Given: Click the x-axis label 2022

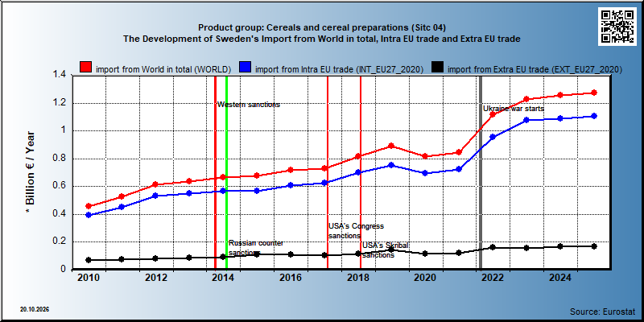Looking at the screenshot, I should click(x=493, y=278).
